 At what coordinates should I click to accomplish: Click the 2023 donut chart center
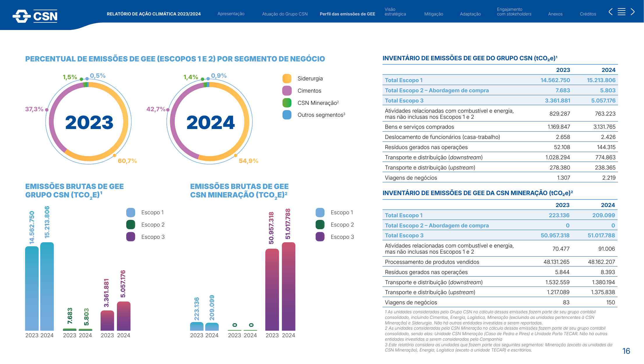pyautogui.click(x=89, y=122)
